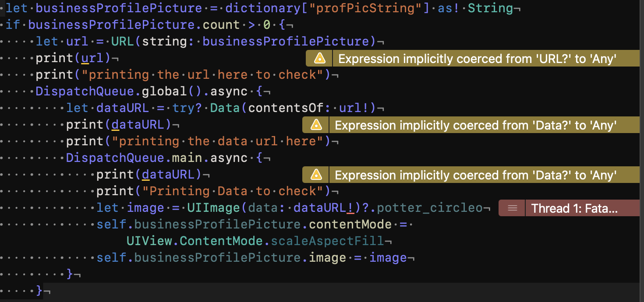
Task: Open warning 'Expression implicitly coerced from 'URL?' to 'Any''
Action: pos(473,58)
